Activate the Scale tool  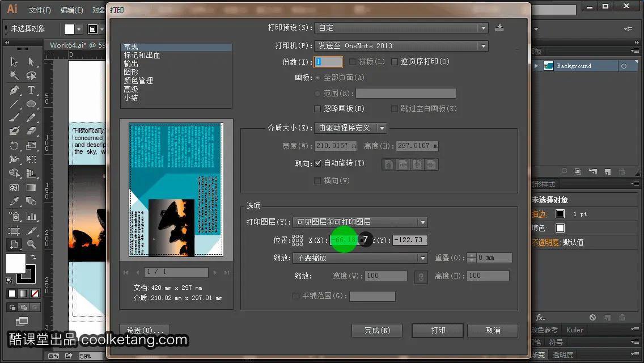pos(31,146)
